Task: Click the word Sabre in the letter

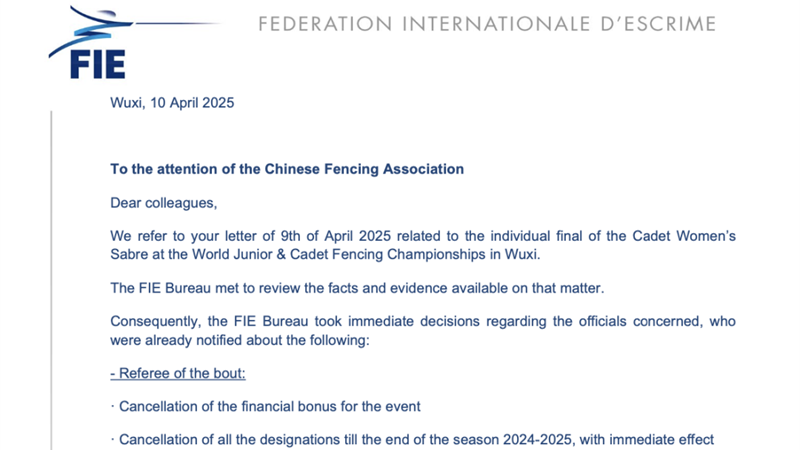Action: tap(131, 255)
